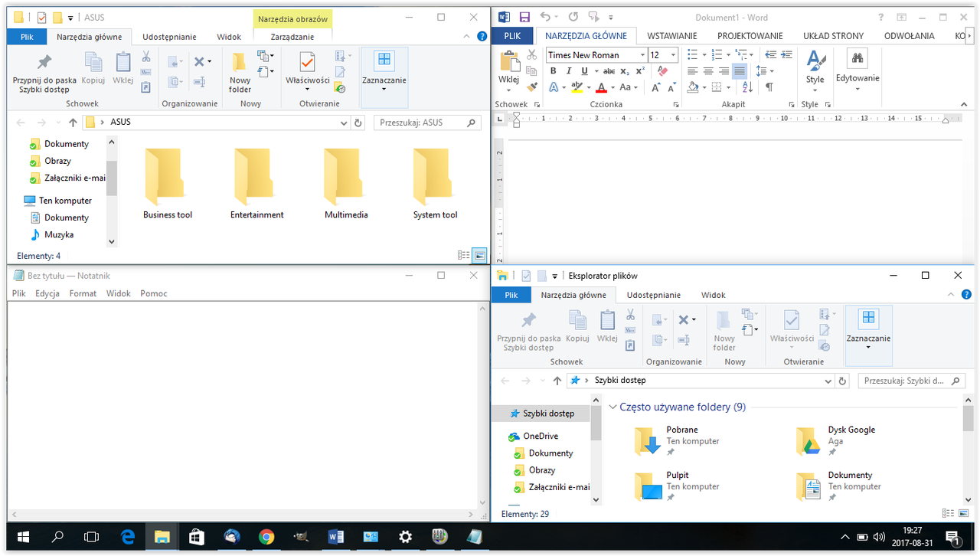980x556 pixels.
Task: Create Nowy folder in ASUS window
Action: (240, 72)
